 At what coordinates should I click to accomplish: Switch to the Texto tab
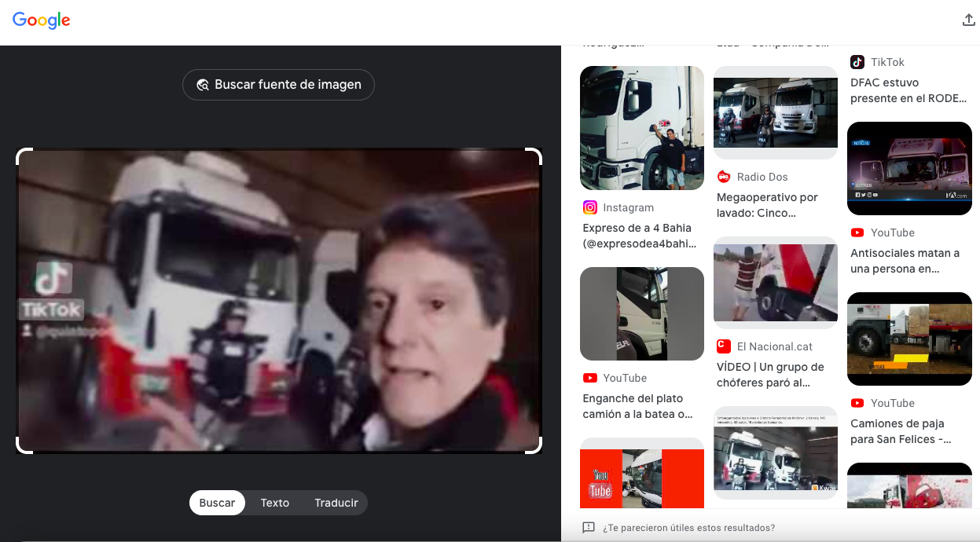[275, 503]
